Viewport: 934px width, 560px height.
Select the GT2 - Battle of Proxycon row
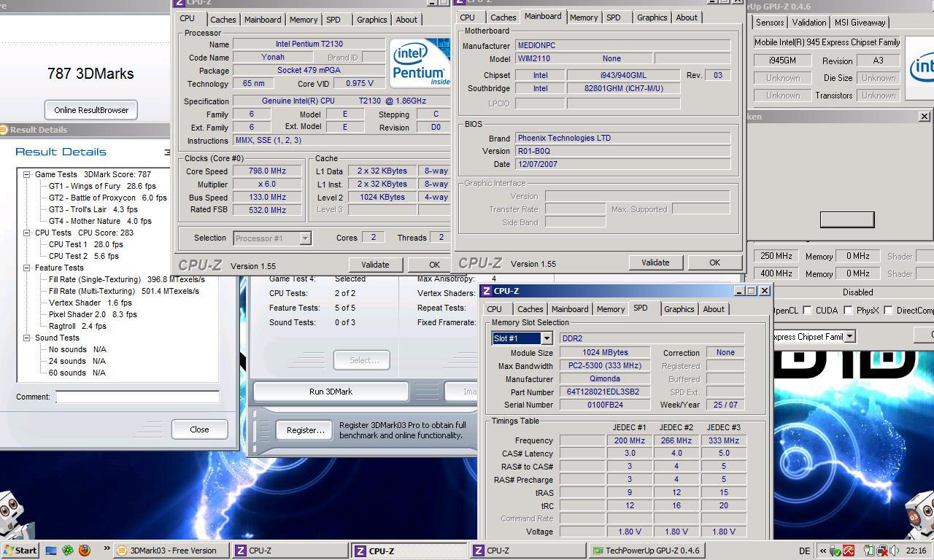(107, 198)
